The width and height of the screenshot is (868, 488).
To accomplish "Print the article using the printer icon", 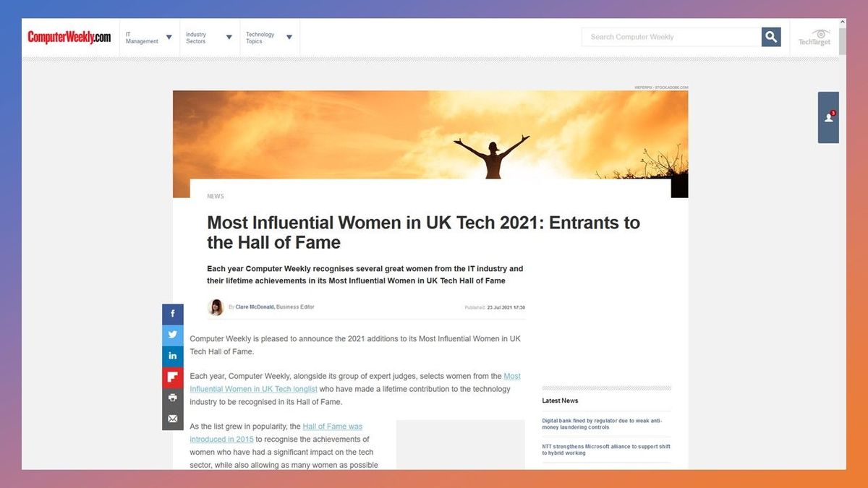I will [x=172, y=397].
